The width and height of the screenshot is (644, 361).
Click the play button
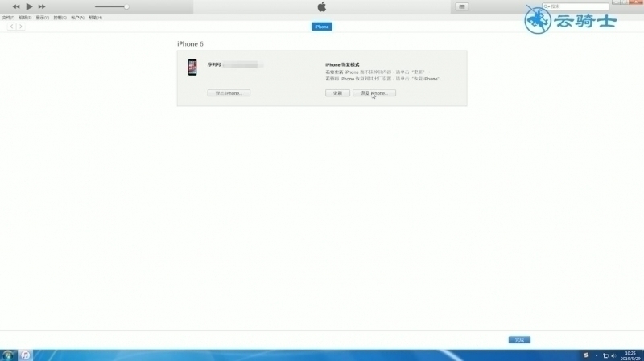point(29,6)
